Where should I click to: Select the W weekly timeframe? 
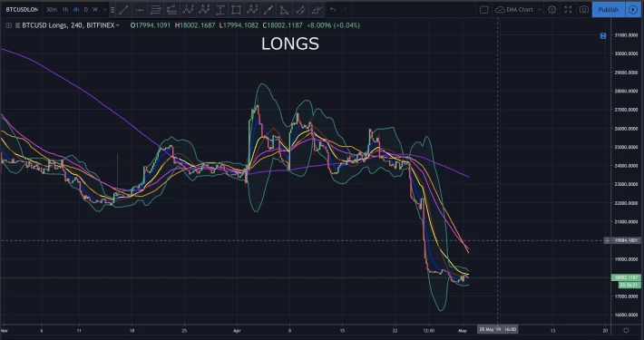tap(95, 9)
